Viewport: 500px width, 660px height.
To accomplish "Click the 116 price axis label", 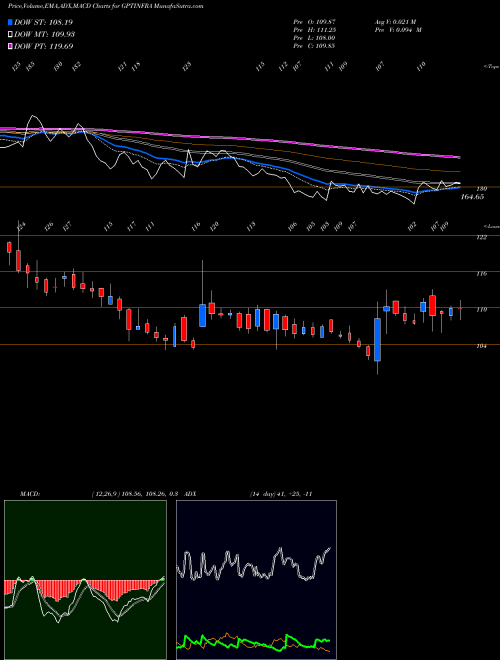I will tap(482, 274).
